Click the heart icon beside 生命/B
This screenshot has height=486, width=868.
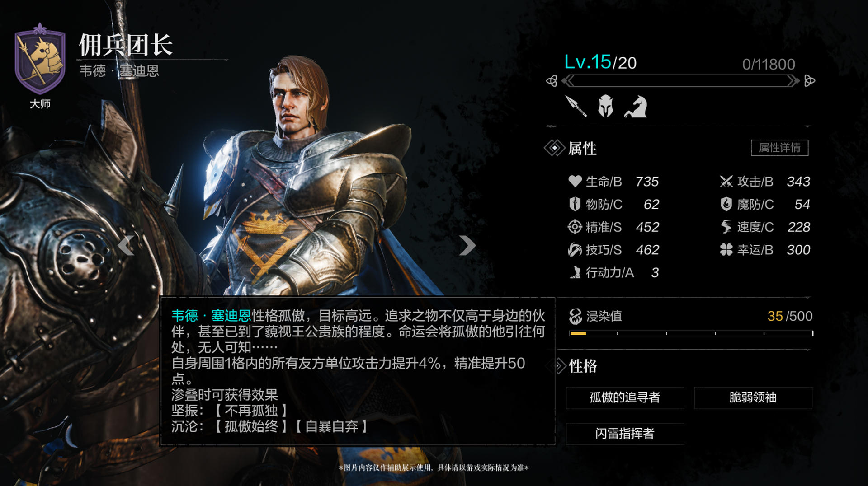coord(575,181)
